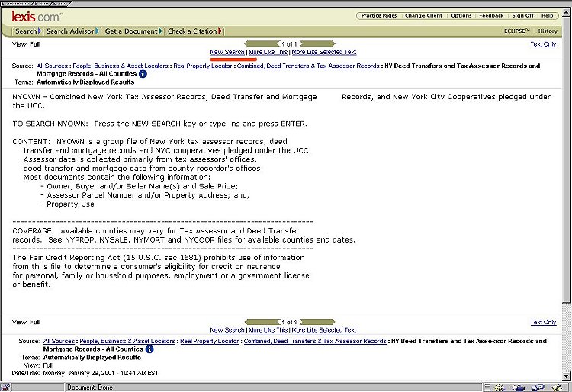Open Real Property Locator in the lower source path
Image resolution: width=572 pixels, height=392 pixels.
click(210, 342)
